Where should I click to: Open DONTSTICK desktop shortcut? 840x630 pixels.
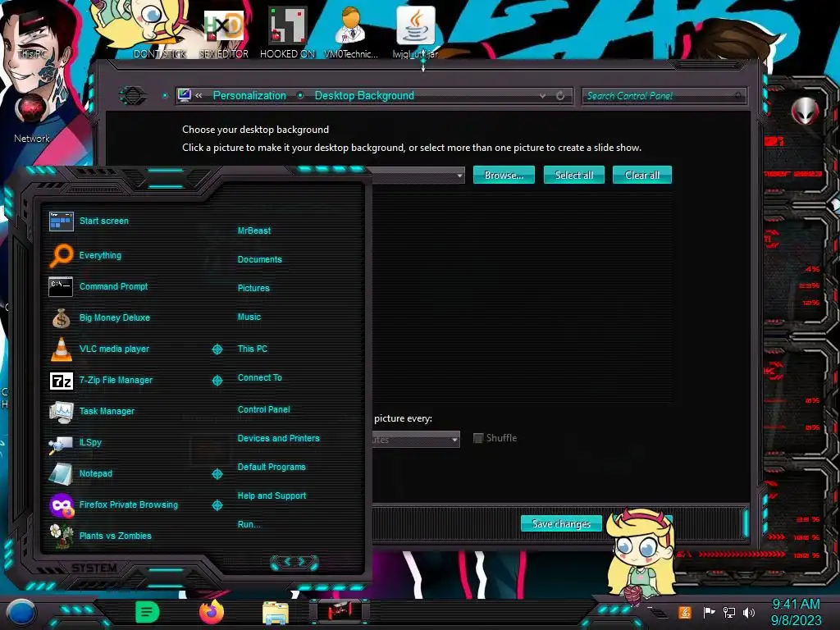coord(159,53)
